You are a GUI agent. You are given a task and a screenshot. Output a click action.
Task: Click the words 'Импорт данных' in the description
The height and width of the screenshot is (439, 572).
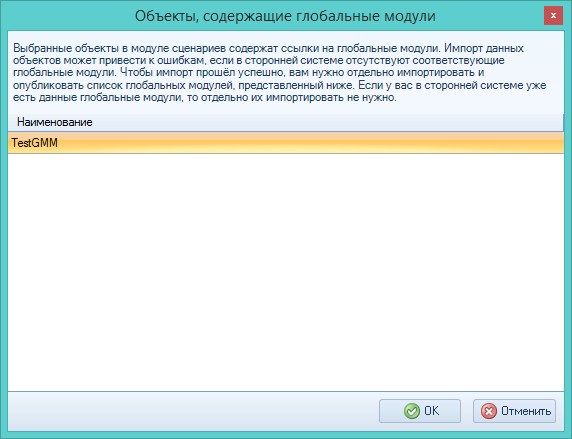click(x=484, y=48)
